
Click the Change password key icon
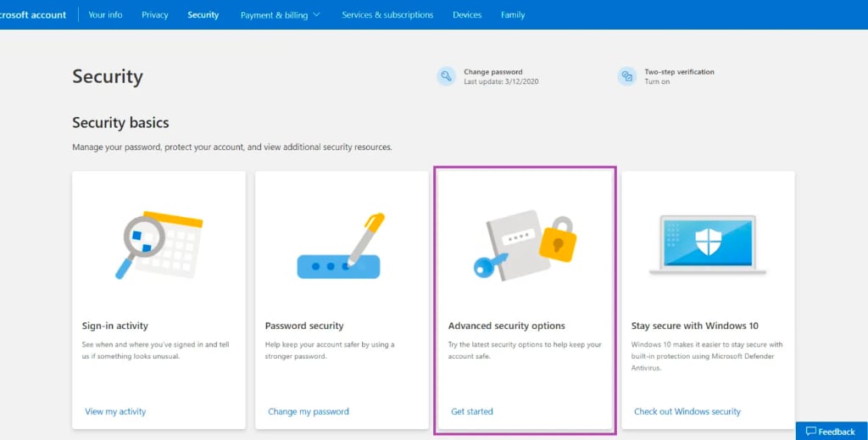click(x=446, y=76)
